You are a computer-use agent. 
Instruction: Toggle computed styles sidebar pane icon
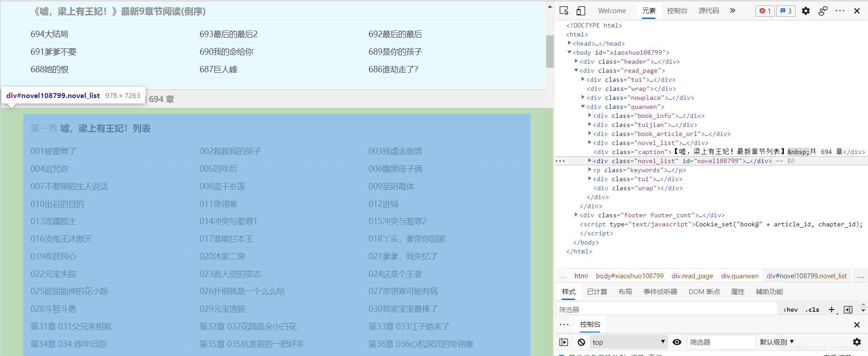point(848,309)
